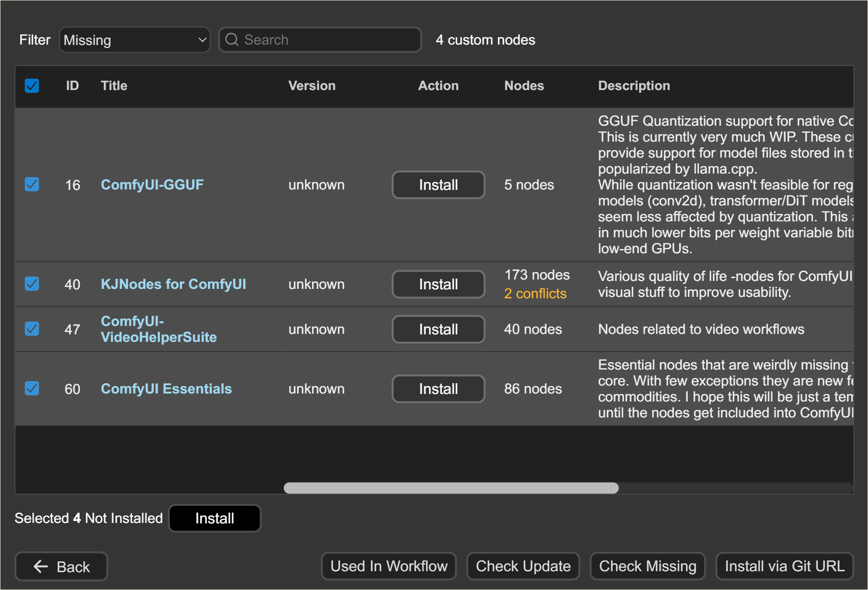Toggle the select-all checkbox in the table header
The image size is (868, 590).
pos(32,85)
